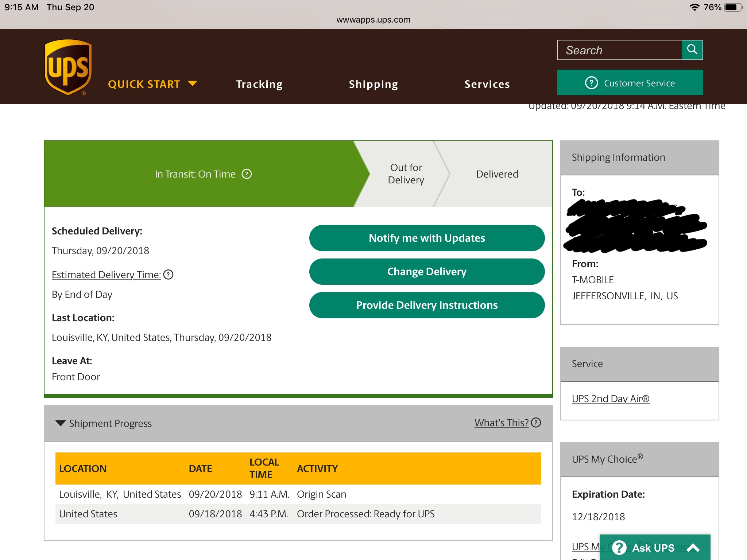Tap the Wi-Fi status icon
The image size is (747, 560).
[695, 7]
